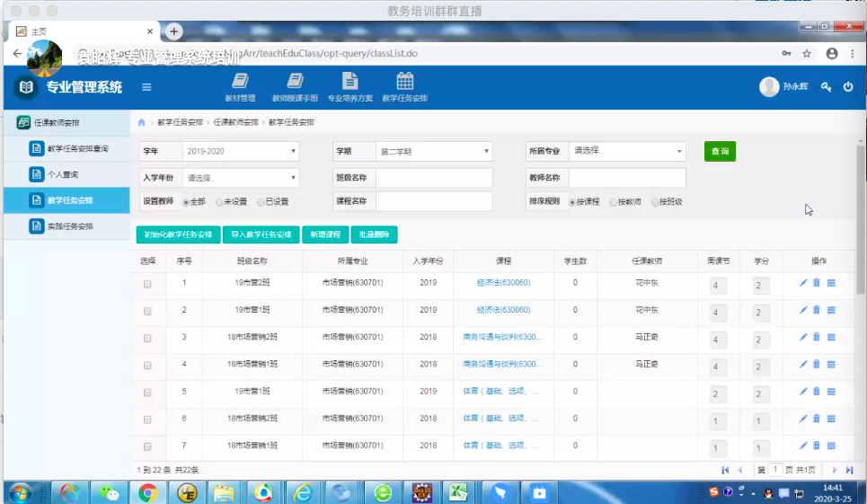The width and height of the screenshot is (867, 504).
Task: Open the 教学任务安排 calendar icon
Action: click(x=405, y=82)
